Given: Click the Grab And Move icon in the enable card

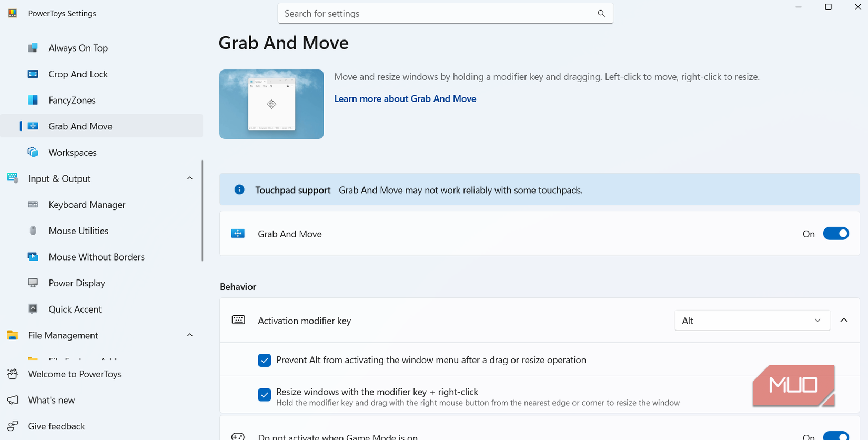Looking at the screenshot, I should tap(238, 234).
